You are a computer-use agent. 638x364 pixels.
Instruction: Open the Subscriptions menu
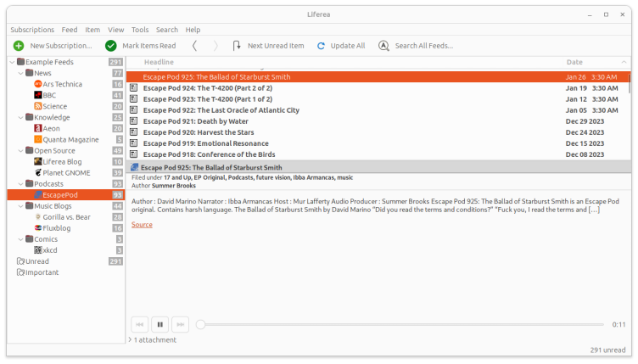point(32,30)
